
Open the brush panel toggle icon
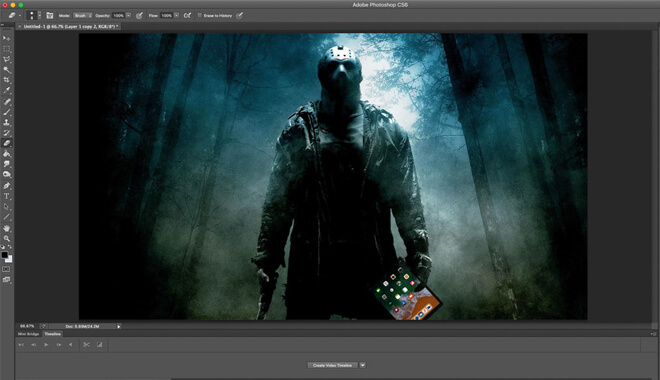pos(50,16)
